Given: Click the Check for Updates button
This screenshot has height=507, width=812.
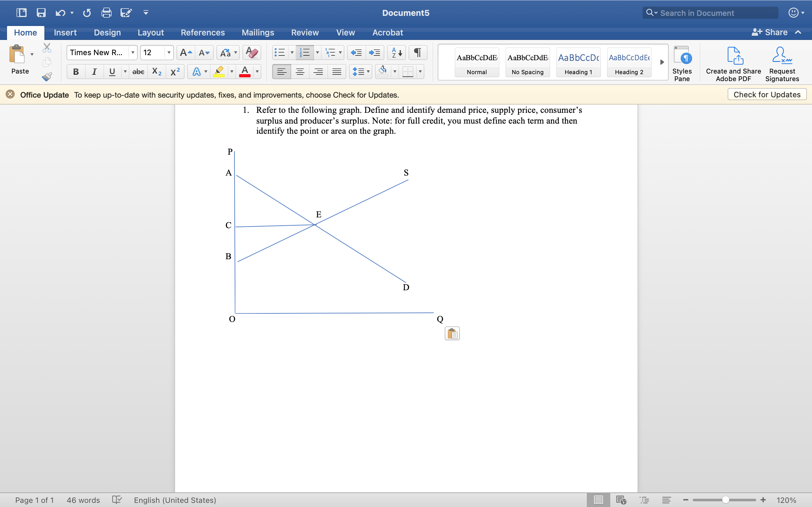Looking at the screenshot, I should [767, 94].
